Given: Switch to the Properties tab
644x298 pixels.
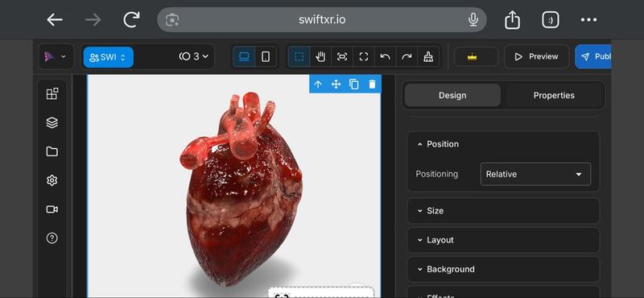Looking at the screenshot, I should 554,95.
